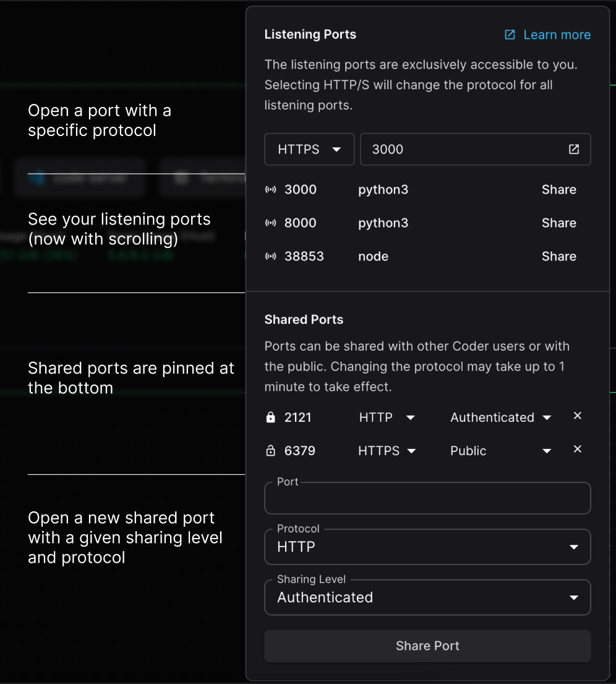This screenshot has width=616, height=684.
Task: Click the lock icon beside shared port 2121
Action: 270,417
